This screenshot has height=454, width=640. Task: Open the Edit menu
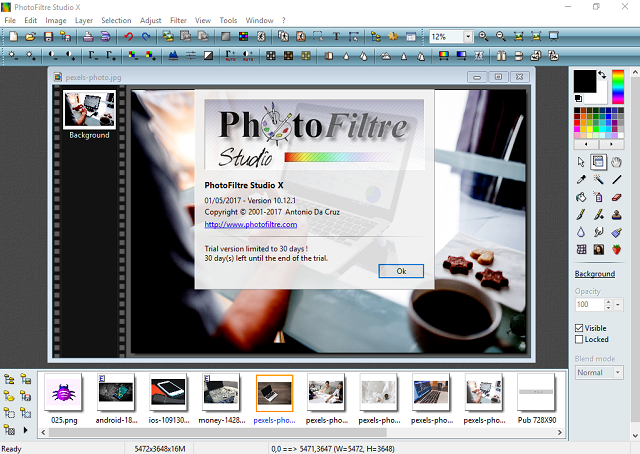pyautogui.click(x=31, y=20)
